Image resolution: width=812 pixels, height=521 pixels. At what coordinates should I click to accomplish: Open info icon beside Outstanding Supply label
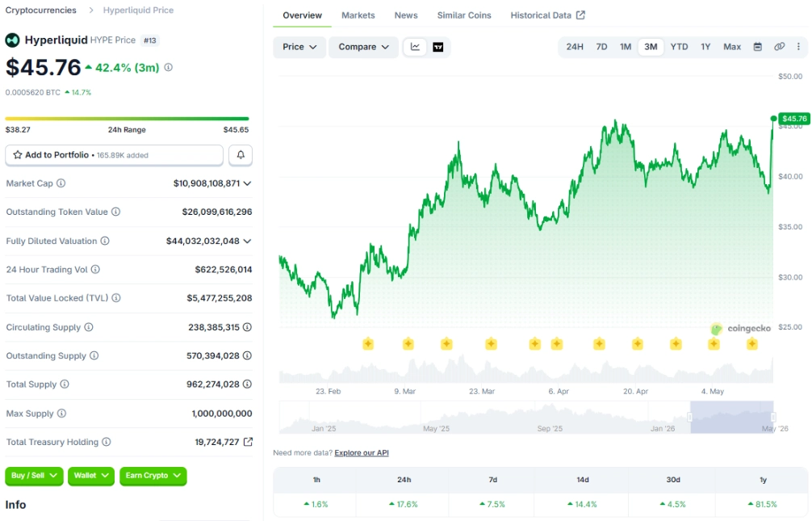pos(94,355)
